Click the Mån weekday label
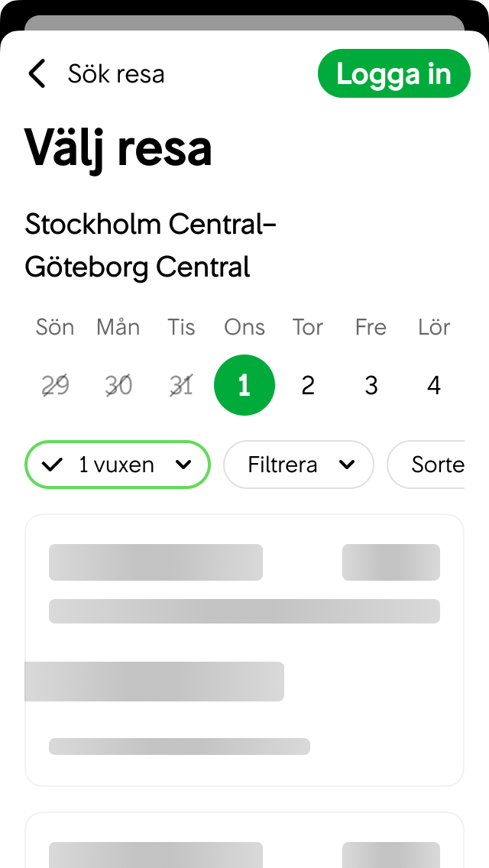 coord(118,327)
